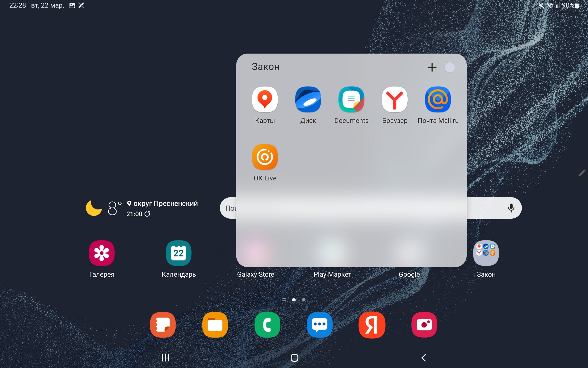588x368 pixels.
Task: Open the feed page indicator lines
Action: tap(284, 300)
